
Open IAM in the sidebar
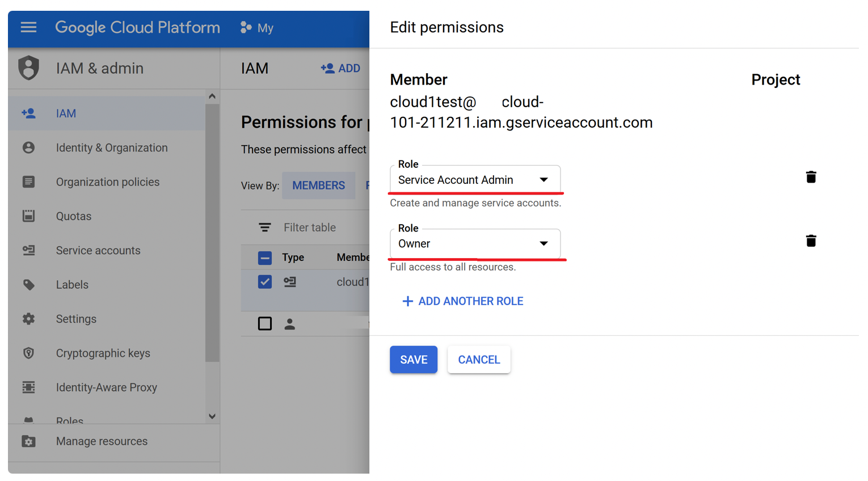pyautogui.click(x=107, y=113)
